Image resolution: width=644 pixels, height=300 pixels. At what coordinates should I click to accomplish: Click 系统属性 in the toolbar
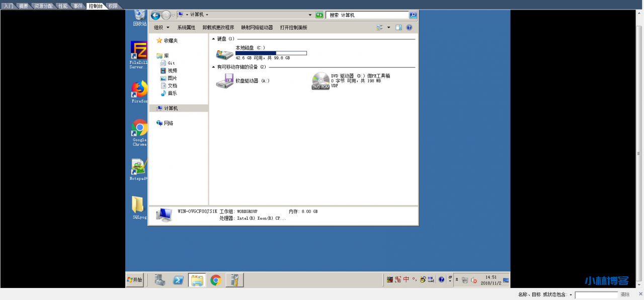coord(186,28)
